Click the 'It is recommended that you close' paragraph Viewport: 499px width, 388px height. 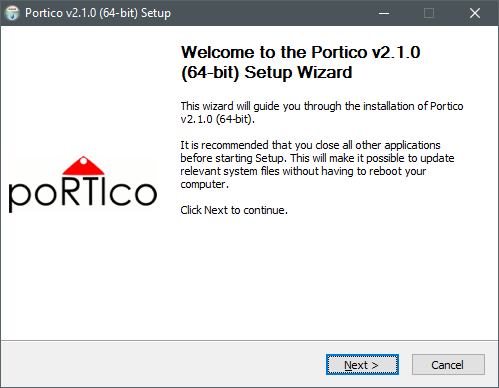(x=317, y=164)
